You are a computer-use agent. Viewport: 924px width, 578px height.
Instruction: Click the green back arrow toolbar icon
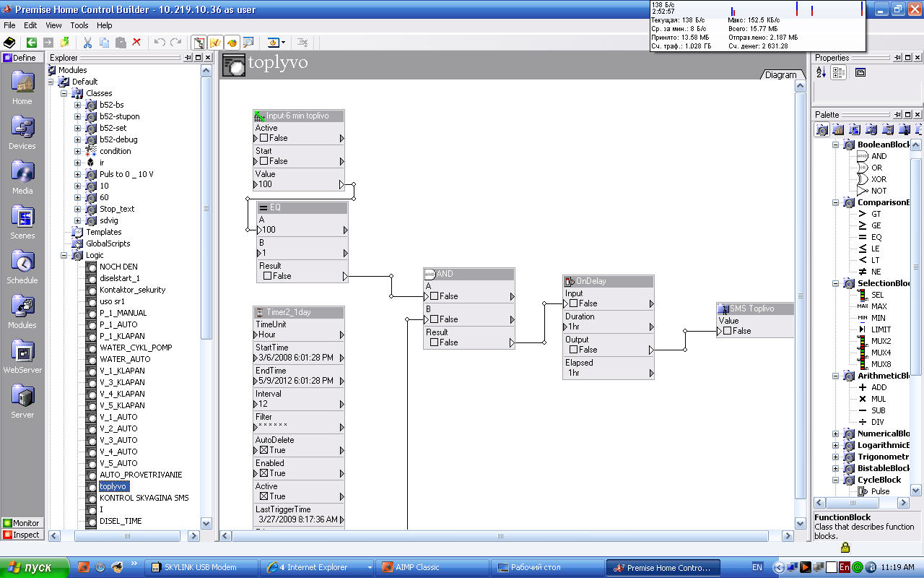click(32, 43)
